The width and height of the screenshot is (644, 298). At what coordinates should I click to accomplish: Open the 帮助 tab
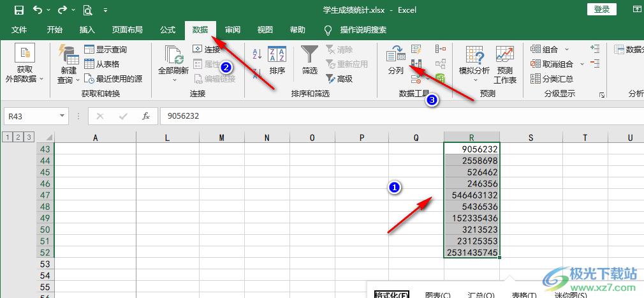point(297,29)
